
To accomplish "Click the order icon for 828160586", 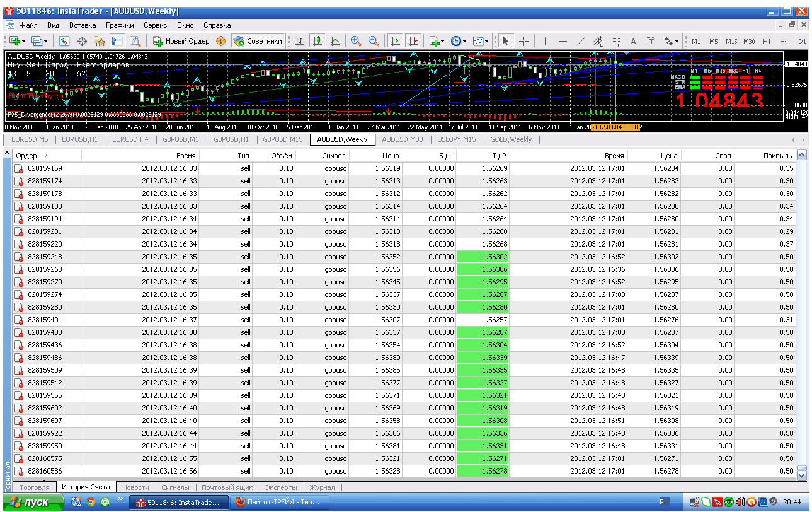I will 19,471.
